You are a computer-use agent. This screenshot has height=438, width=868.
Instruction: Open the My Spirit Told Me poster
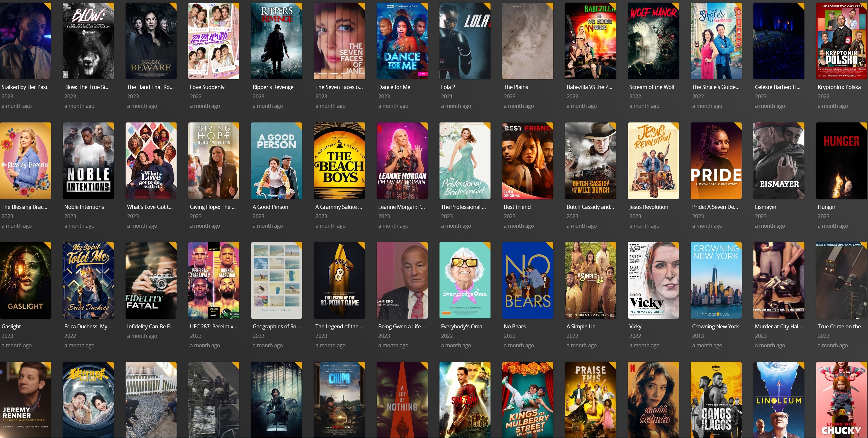click(88, 280)
